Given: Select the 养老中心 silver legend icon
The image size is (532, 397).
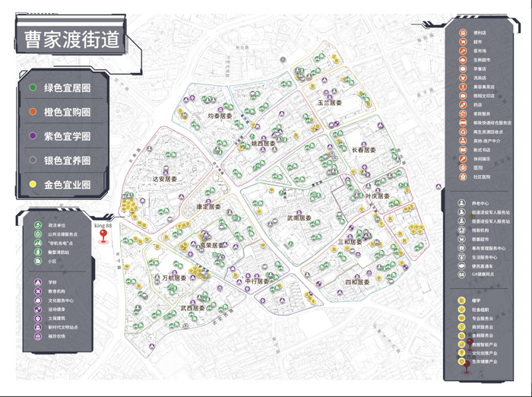Looking at the screenshot, I should 461,203.
